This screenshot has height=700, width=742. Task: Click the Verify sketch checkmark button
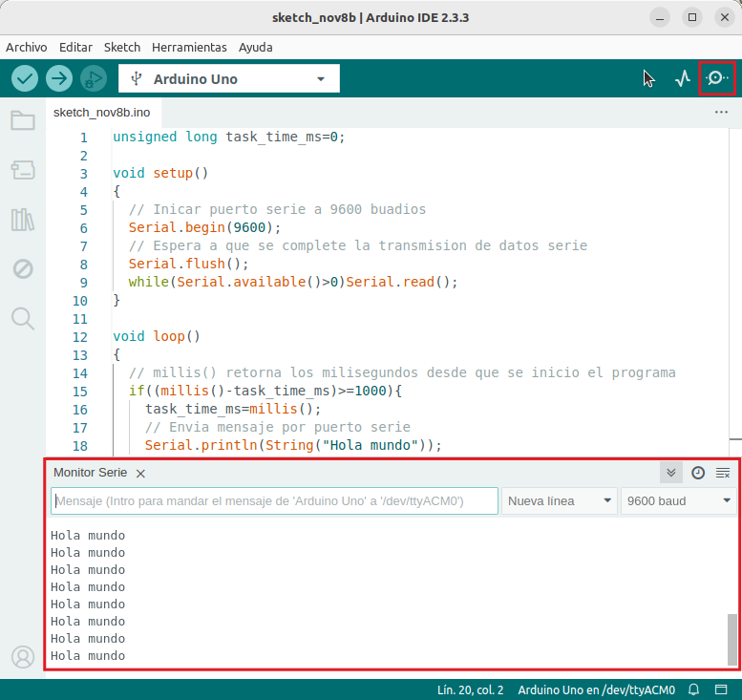(x=25, y=78)
